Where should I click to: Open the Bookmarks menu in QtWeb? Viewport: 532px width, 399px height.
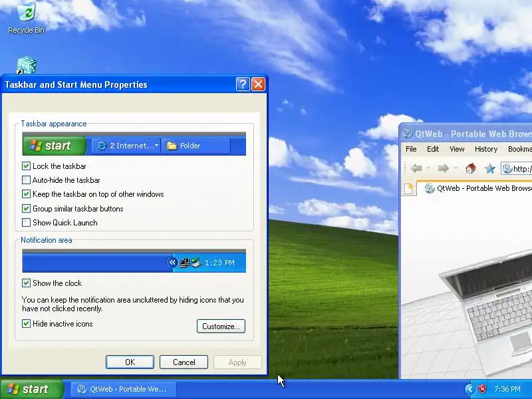pyautogui.click(x=520, y=149)
